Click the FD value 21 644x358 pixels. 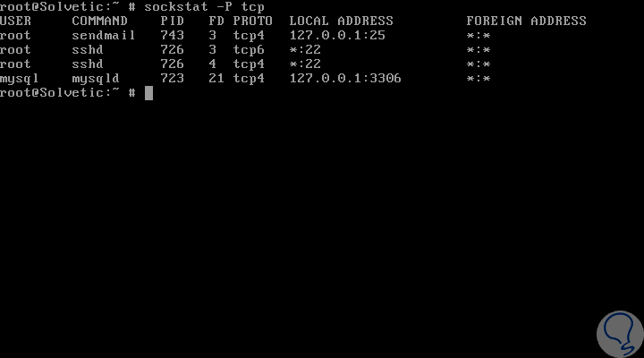click(x=216, y=79)
